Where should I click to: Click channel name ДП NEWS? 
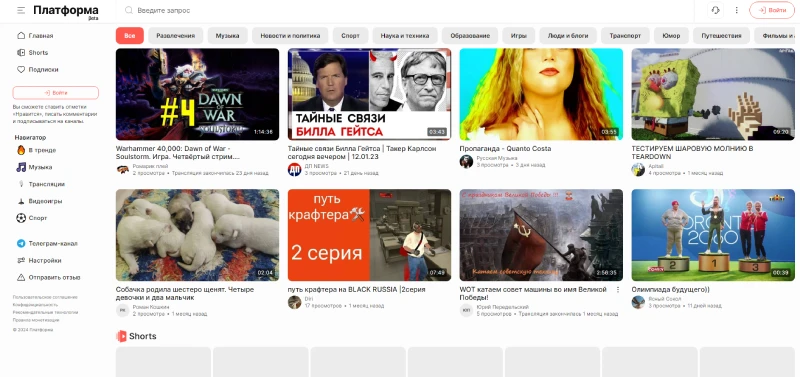click(x=316, y=166)
